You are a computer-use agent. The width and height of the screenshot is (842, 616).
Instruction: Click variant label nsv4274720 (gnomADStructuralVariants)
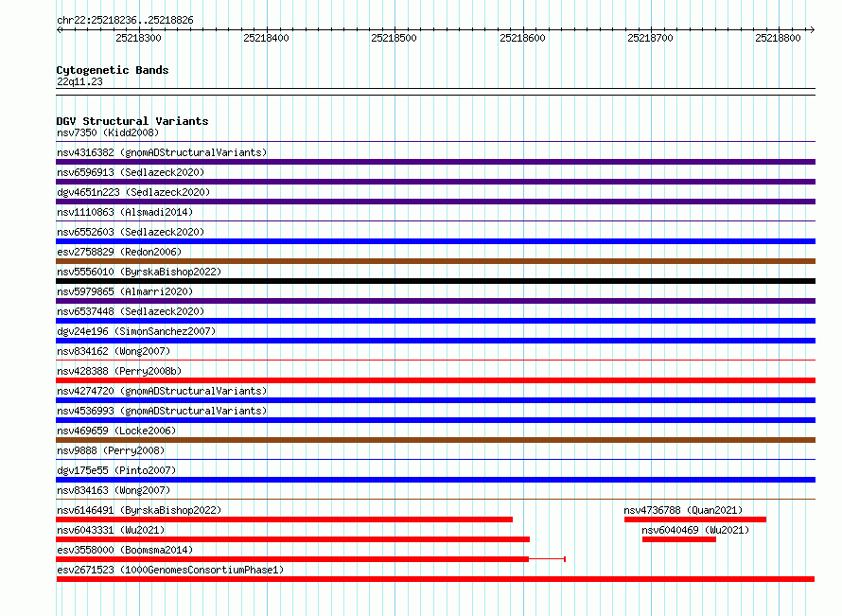point(162,391)
